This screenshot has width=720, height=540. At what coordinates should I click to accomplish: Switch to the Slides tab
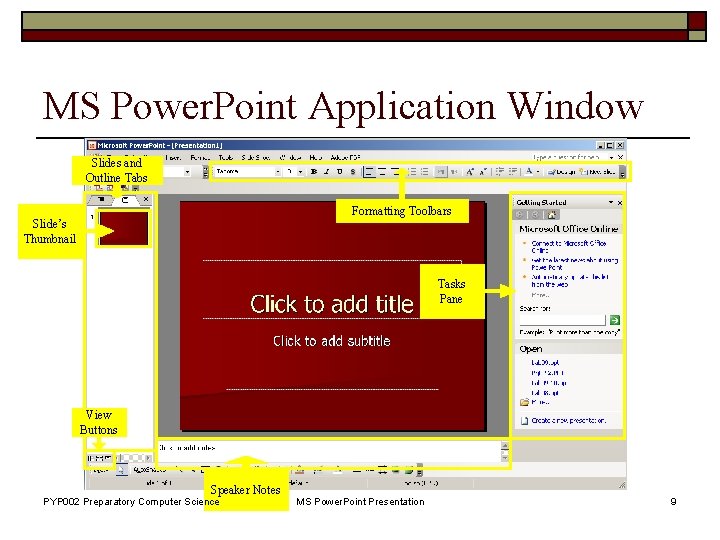click(x=125, y=200)
